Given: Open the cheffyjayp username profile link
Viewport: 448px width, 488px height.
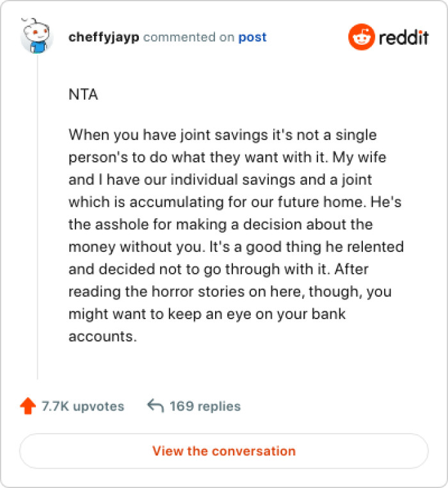Looking at the screenshot, I should [104, 37].
